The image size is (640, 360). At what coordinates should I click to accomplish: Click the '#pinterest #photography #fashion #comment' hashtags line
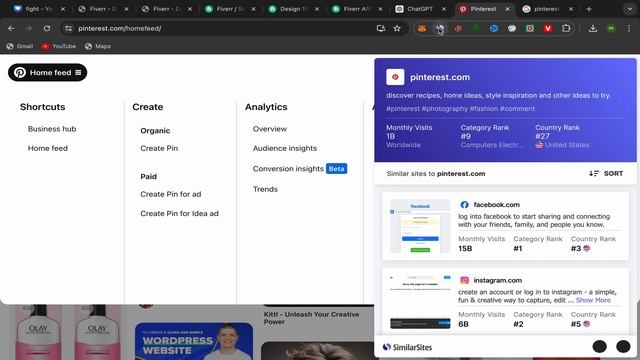(x=460, y=109)
